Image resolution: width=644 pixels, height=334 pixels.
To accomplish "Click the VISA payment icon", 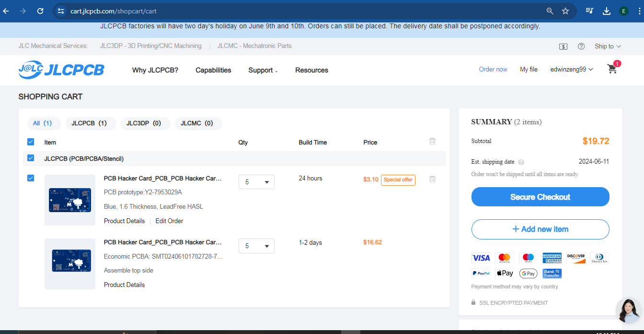I will (x=481, y=258).
